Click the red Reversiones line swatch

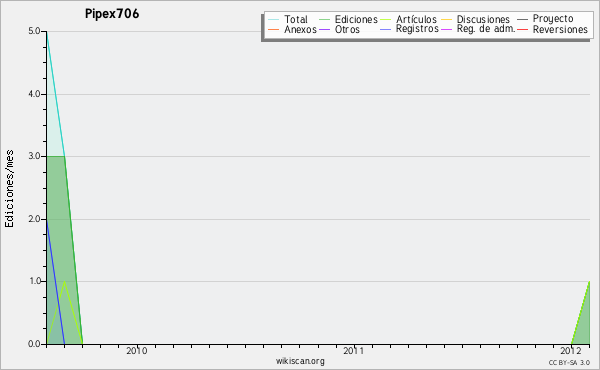pos(522,29)
